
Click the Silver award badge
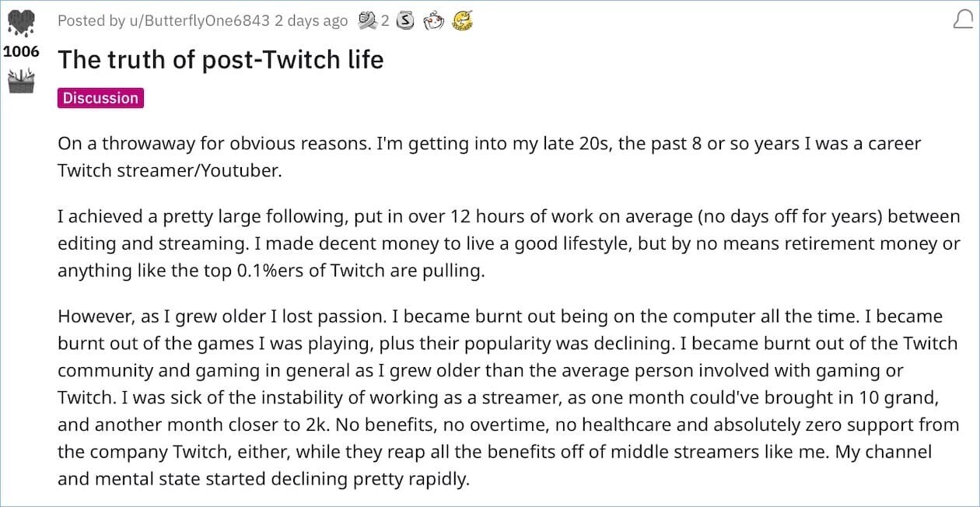(x=405, y=21)
